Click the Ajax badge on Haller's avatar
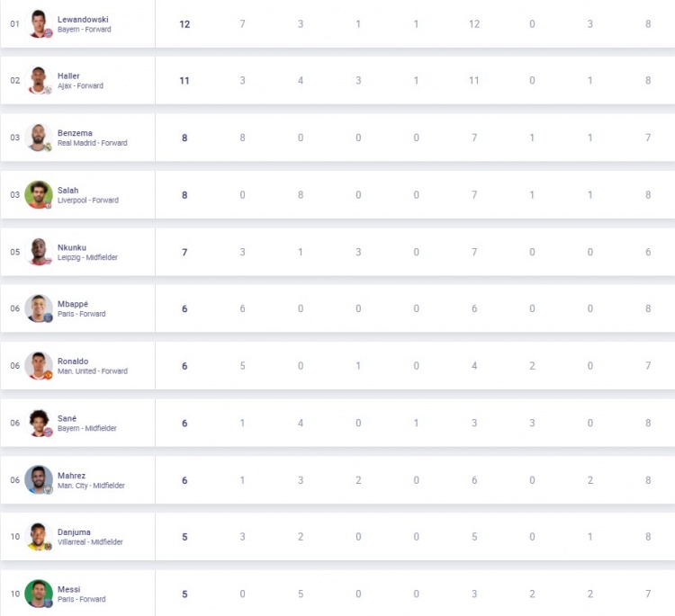The height and width of the screenshot is (616, 675). pos(49,90)
